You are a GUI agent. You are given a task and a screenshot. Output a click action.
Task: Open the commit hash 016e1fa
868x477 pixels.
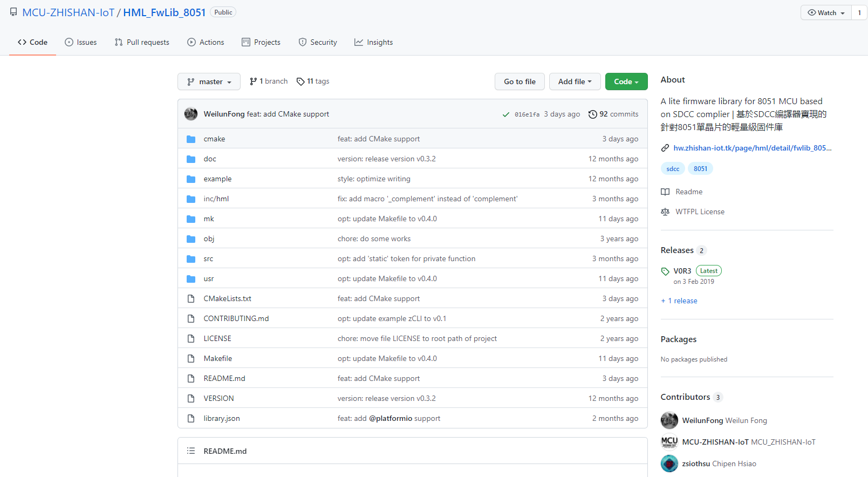pos(527,114)
